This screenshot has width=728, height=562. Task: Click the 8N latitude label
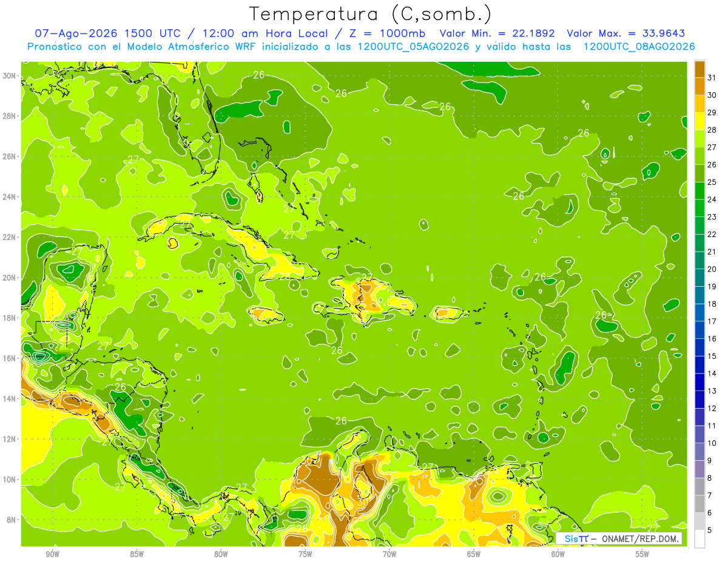pyautogui.click(x=12, y=520)
